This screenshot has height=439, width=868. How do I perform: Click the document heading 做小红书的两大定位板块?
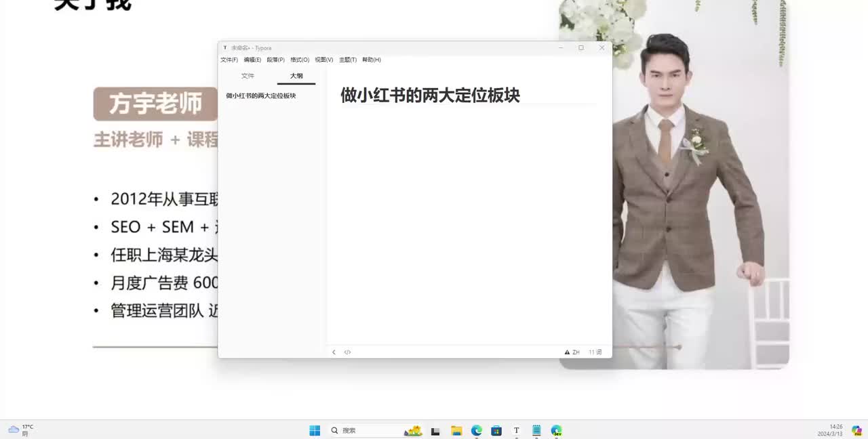coord(430,95)
